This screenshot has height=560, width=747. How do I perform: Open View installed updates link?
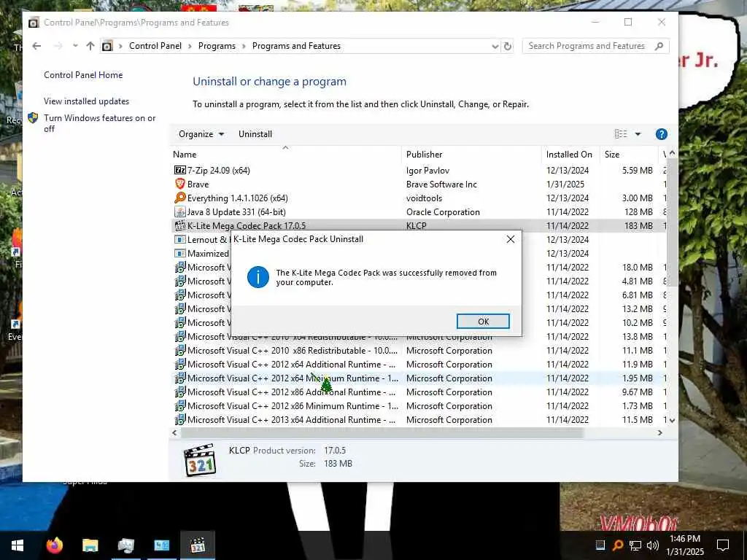click(86, 101)
